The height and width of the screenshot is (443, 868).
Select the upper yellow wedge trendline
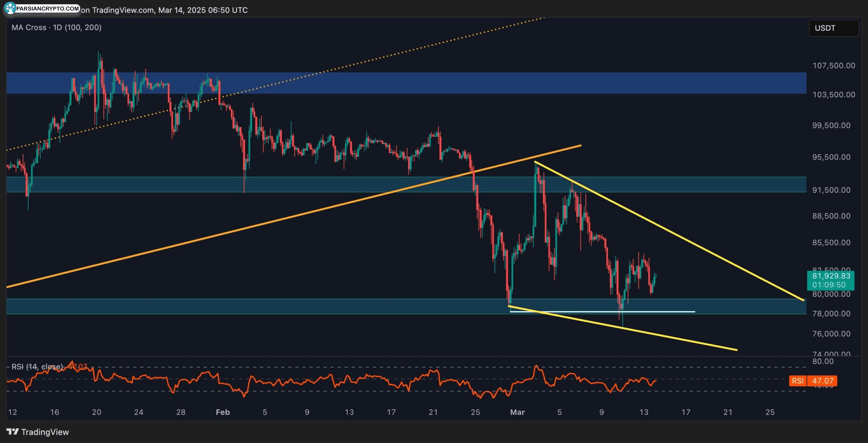[x=670, y=231]
